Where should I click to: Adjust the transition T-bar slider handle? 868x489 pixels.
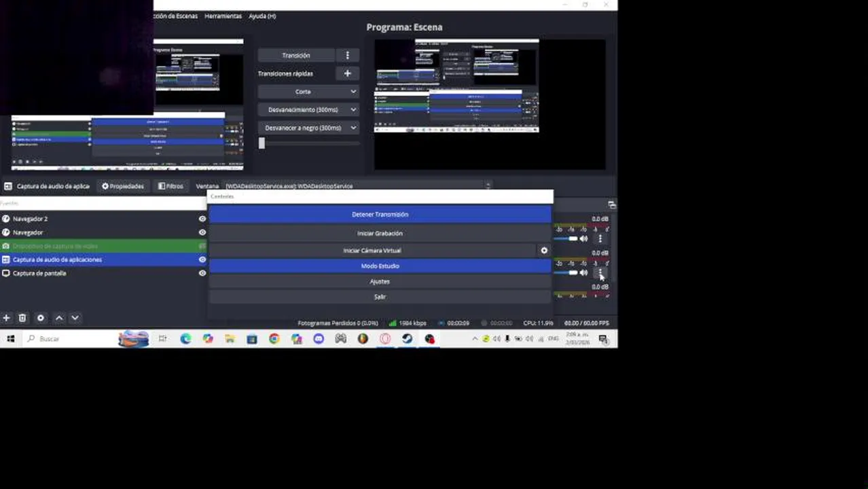(261, 143)
